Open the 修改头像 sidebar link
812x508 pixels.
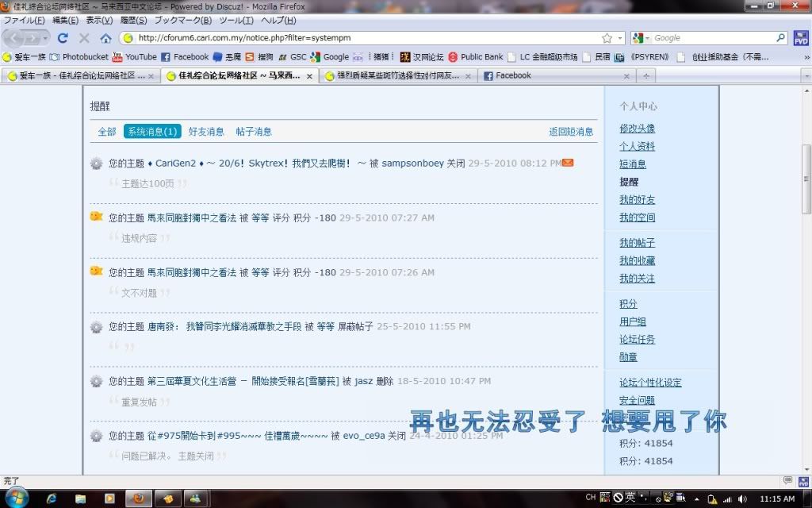coord(637,128)
